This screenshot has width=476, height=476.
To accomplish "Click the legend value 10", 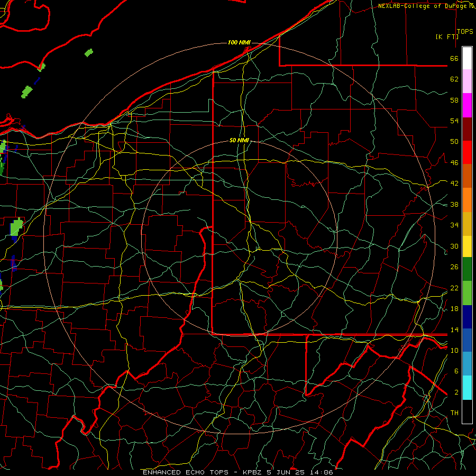I will pos(454,350).
